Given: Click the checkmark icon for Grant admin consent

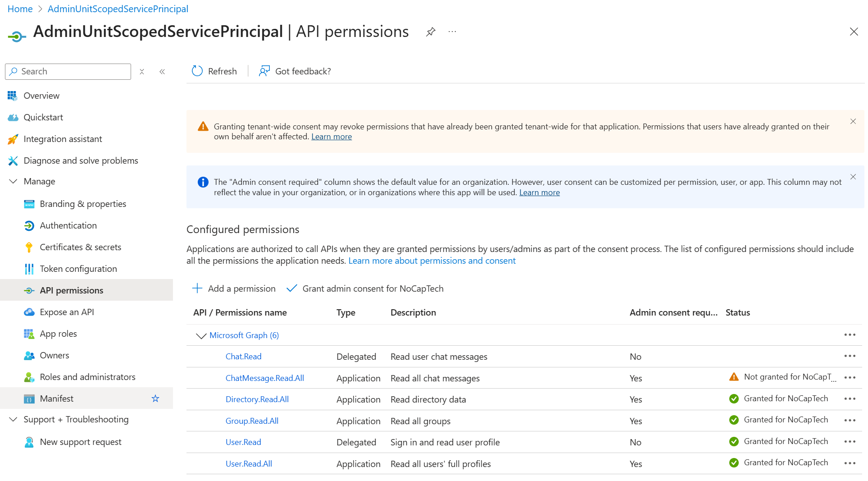Looking at the screenshot, I should tap(292, 289).
